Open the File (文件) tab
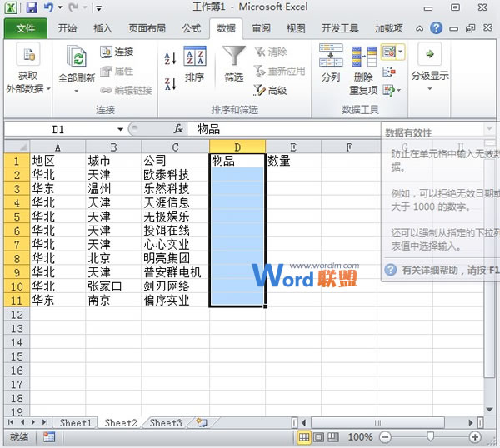Image resolution: width=500 pixels, height=448 pixels. point(26,28)
